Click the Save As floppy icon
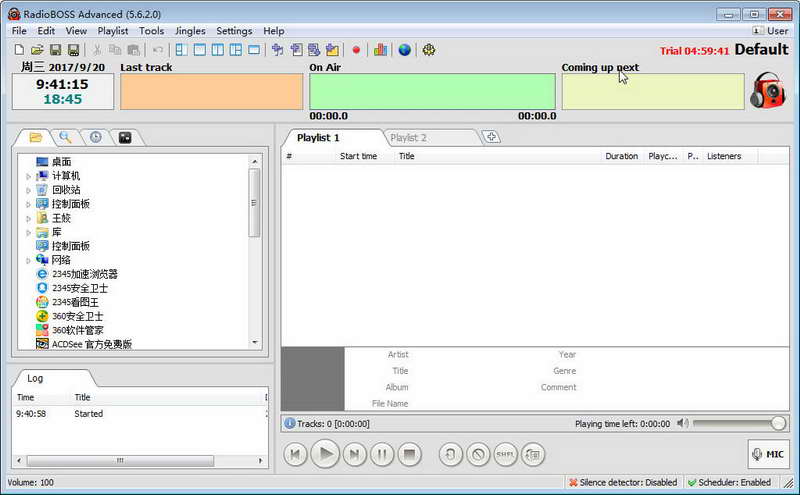The width and height of the screenshot is (800, 495). (73, 50)
